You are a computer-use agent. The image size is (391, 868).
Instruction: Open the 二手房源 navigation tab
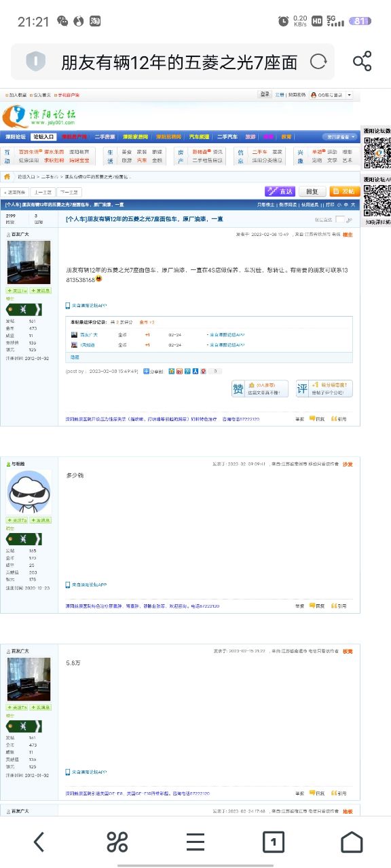tap(105, 136)
